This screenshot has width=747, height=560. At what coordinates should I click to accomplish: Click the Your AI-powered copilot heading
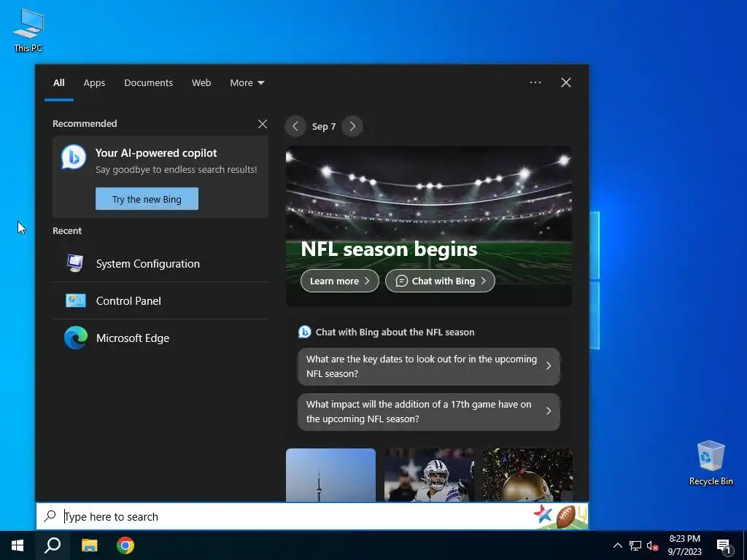pyautogui.click(x=156, y=153)
